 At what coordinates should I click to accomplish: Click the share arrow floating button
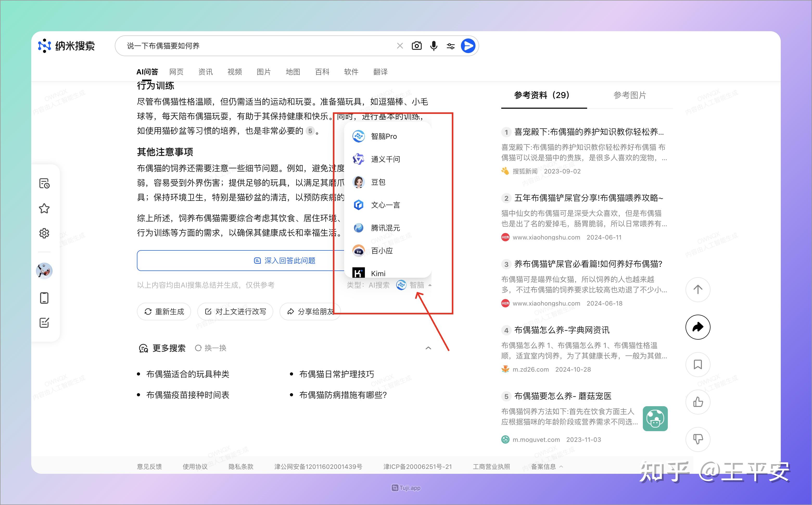point(698,327)
